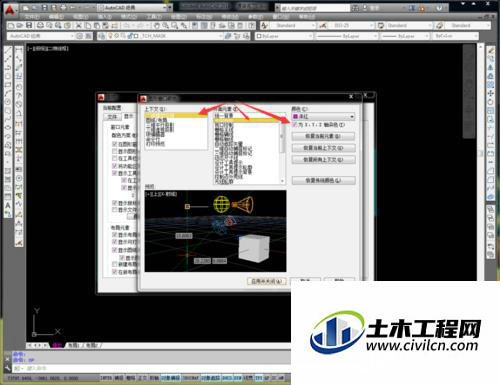The width and height of the screenshot is (500, 385).
Task: Select the Multiline Text A tool
Action: [x=8, y=205]
